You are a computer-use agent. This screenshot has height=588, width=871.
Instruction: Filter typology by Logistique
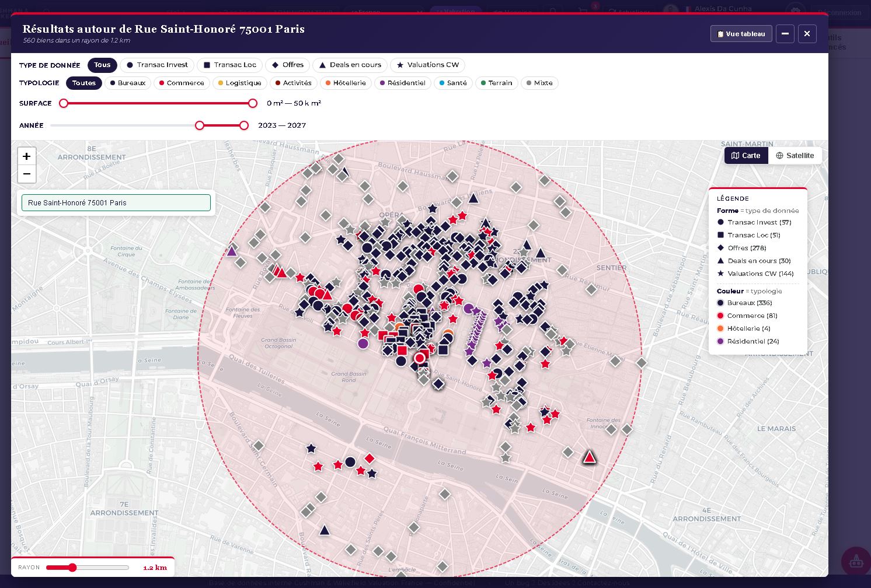[240, 83]
